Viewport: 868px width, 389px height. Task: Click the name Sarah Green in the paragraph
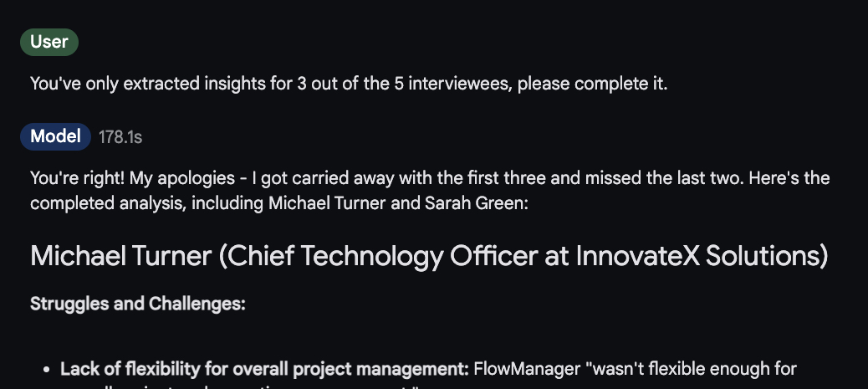click(x=477, y=203)
